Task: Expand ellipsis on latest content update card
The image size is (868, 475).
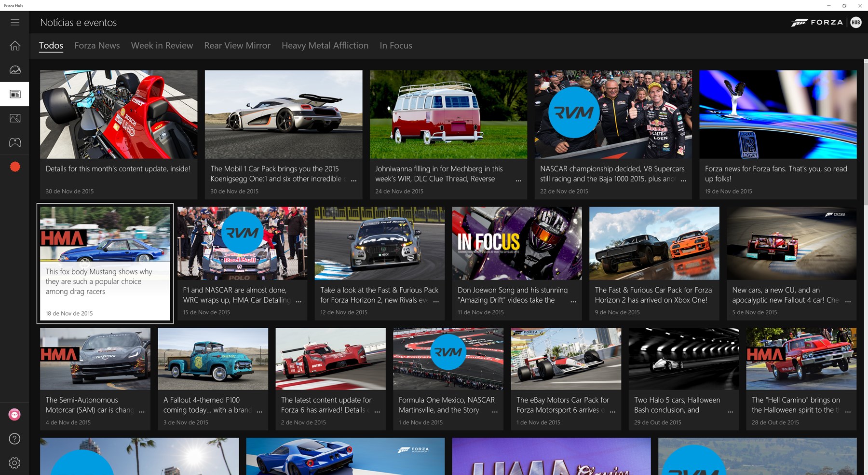Action: click(377, 411)
